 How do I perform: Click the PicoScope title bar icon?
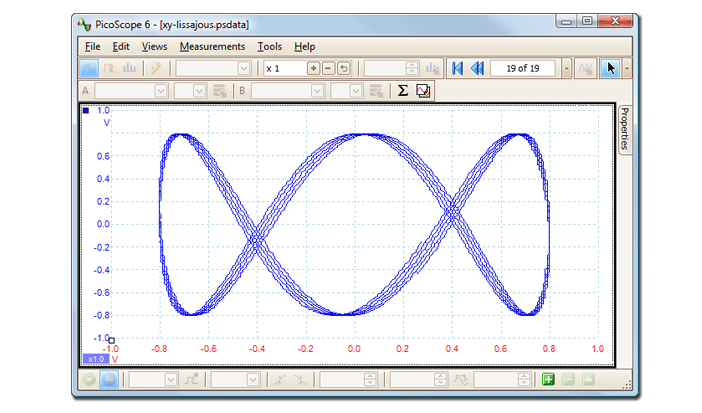point(84,25)
